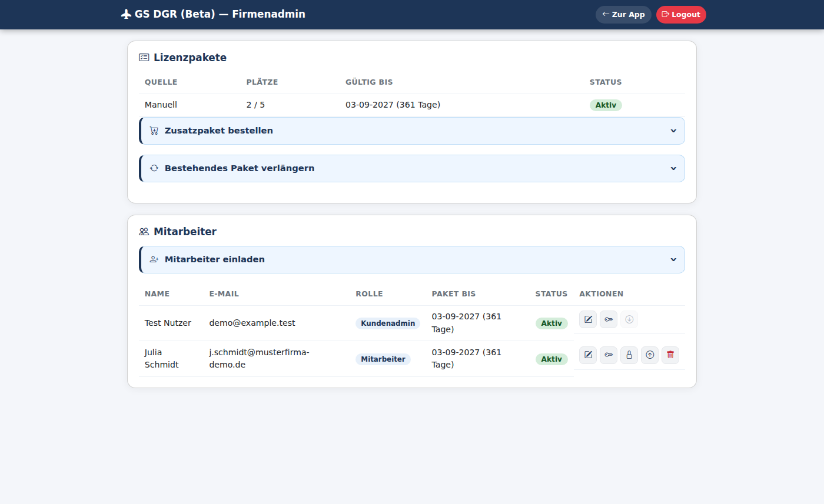Click the Rolle column header

(370, 294)
